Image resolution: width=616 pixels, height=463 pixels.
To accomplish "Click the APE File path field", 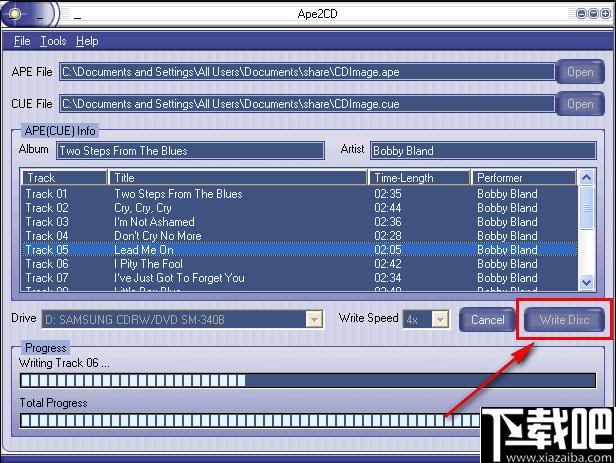I will coord(307,72).
